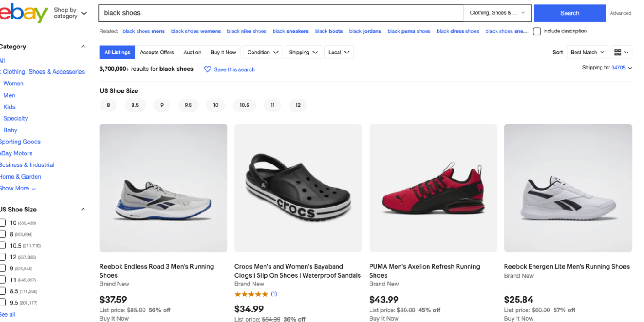The height and width of the screenshot is (322, 644).
Task: Select US shoe size 9.5 pill
Action: point(188,106)
